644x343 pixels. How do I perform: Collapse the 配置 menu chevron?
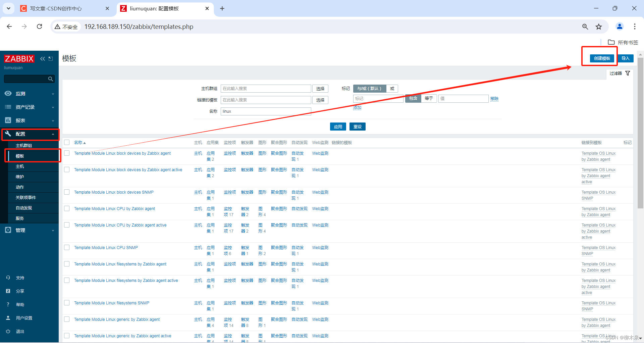(x=53, y=134)
